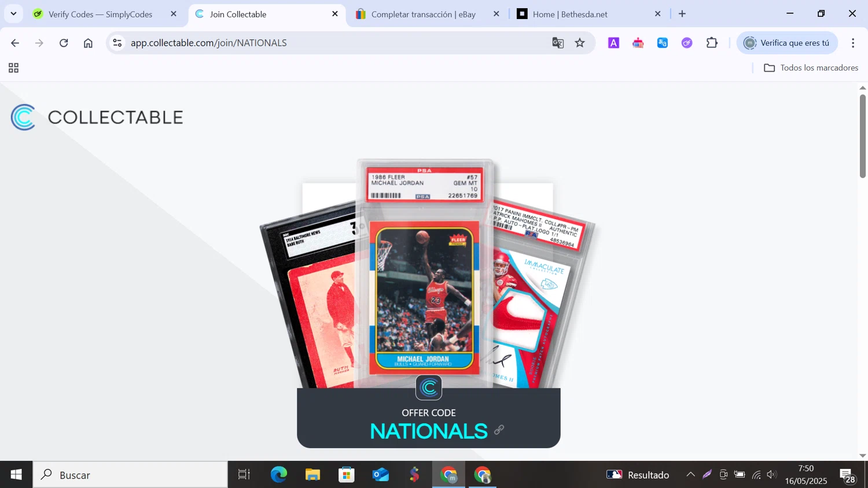
Task: Click the Buscar taskbar search box
Action: [130, 475]
